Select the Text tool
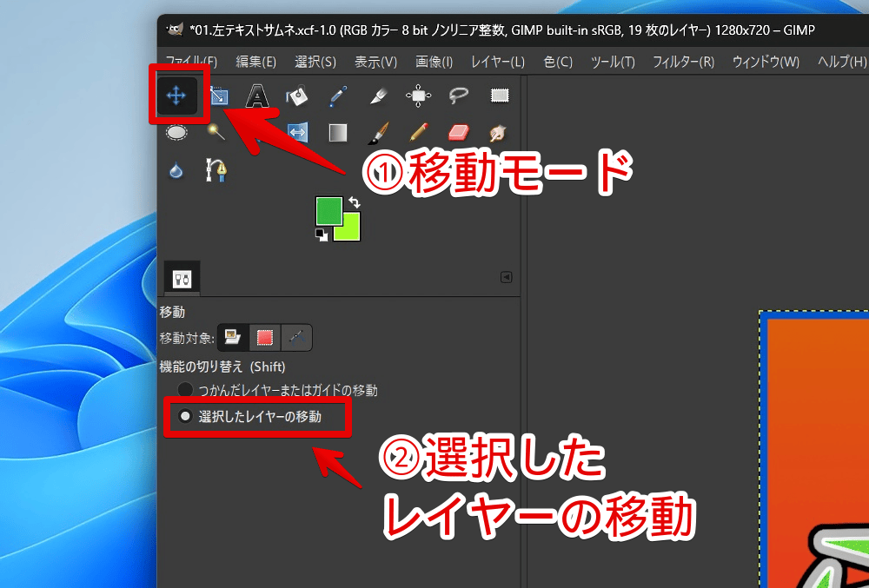Screen dimensions: 869x588 (257, 96)
